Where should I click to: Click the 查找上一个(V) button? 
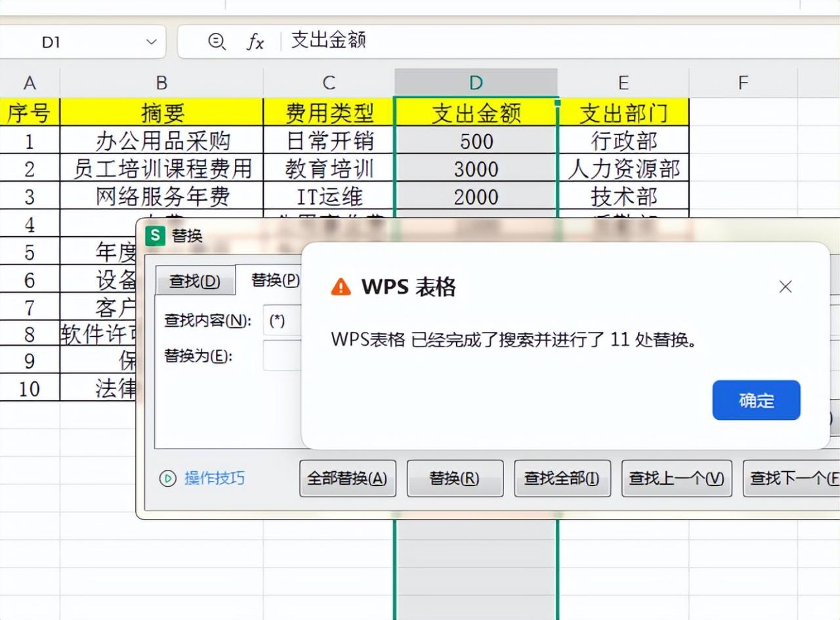(677, 478)
